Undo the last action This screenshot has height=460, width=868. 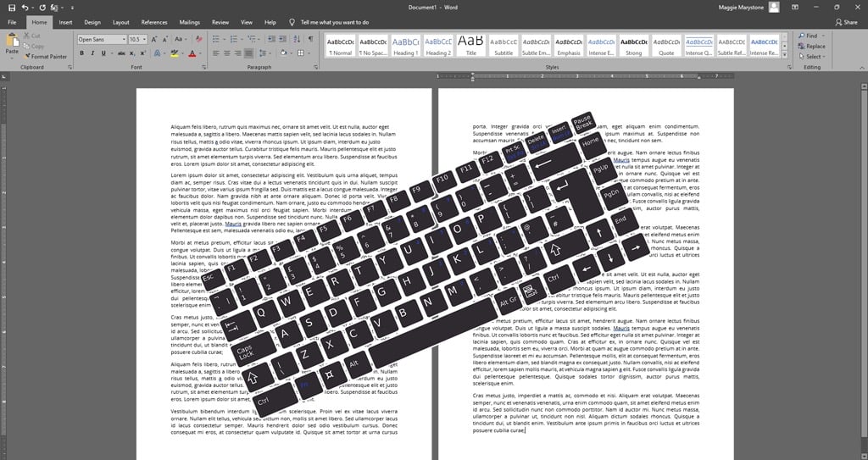pos(25,8)
